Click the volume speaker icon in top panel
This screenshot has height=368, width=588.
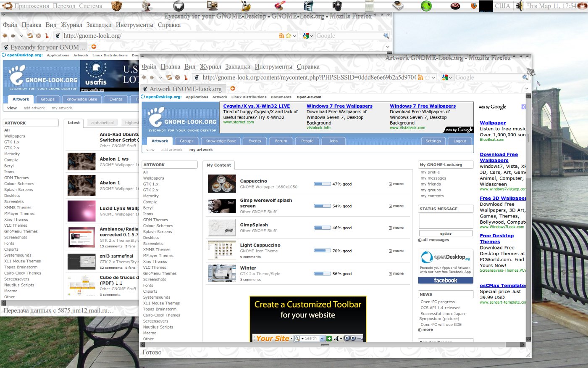point(520,6)
